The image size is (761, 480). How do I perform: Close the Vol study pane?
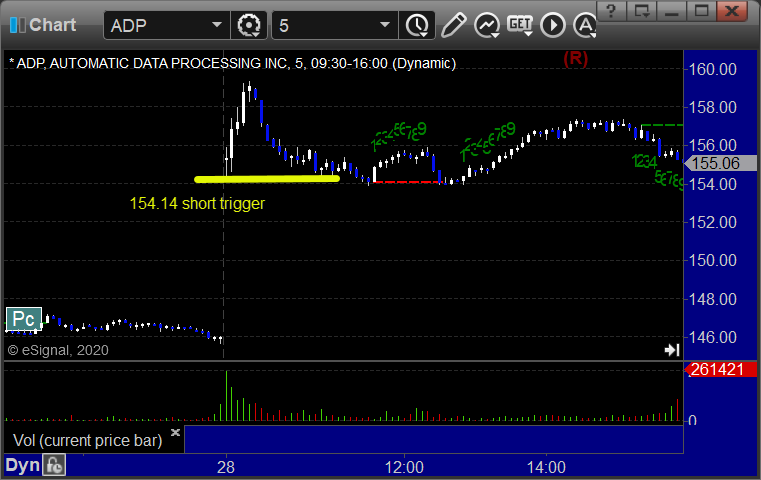(175, 432)
